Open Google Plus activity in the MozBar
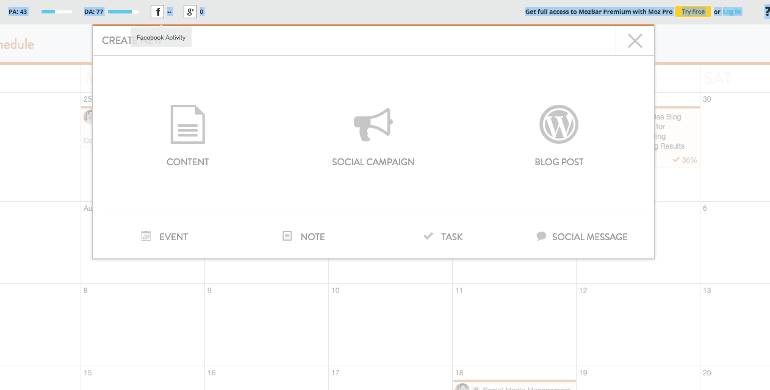This screenshot has height=390, width=770. (x=190, y=12)
